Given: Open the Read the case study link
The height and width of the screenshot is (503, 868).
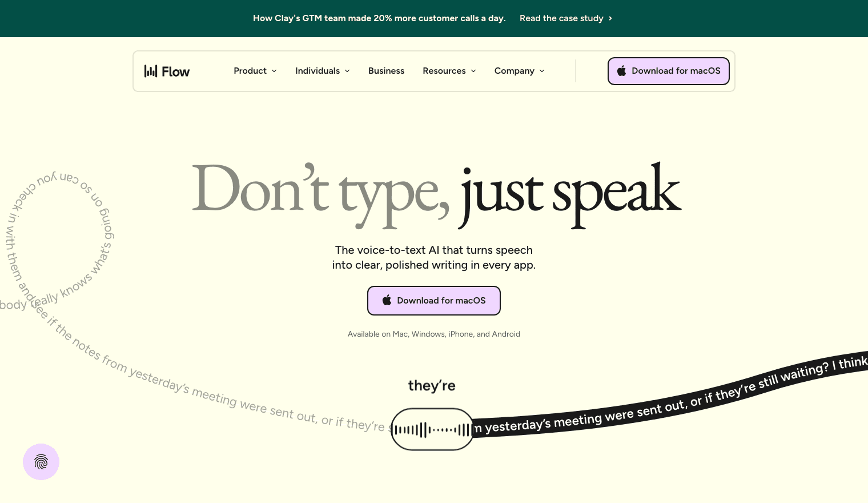Looking at the screenshot, I should [x=566, y=18].
